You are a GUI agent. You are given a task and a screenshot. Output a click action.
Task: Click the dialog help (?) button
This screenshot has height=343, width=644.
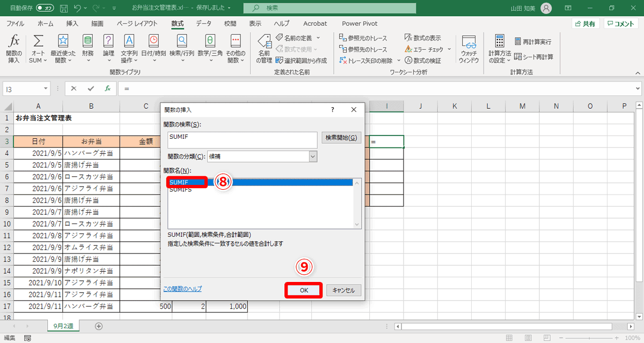tap(333, 109)
